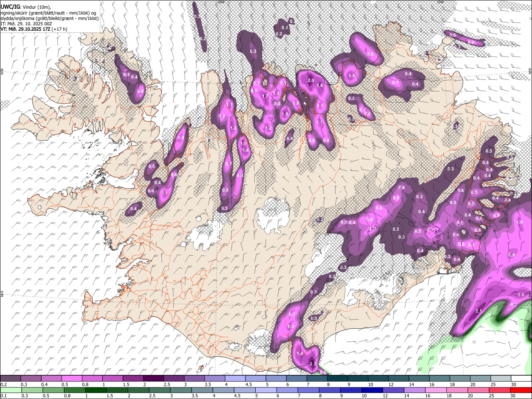Pick the darkest purple 2–2.5 snow scale swatch
Screen dimensions: 532x399
click(154, 378)
